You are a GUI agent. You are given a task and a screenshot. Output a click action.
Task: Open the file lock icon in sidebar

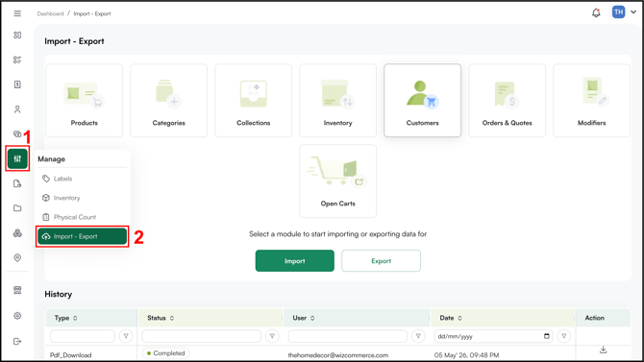17,183
